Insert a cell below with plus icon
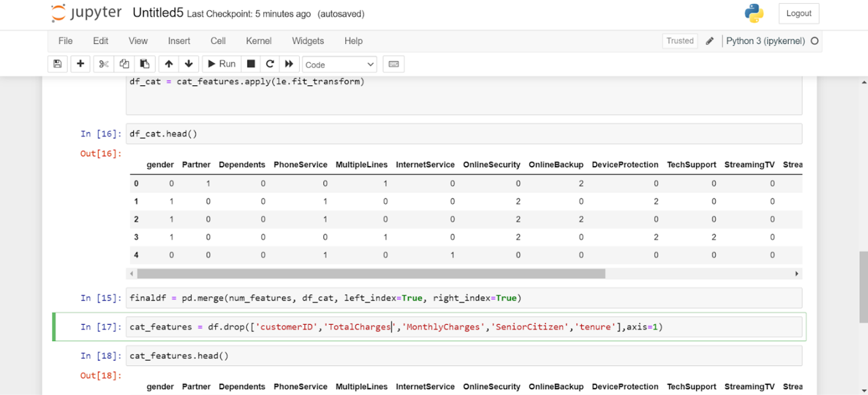 tap(81, 64)
